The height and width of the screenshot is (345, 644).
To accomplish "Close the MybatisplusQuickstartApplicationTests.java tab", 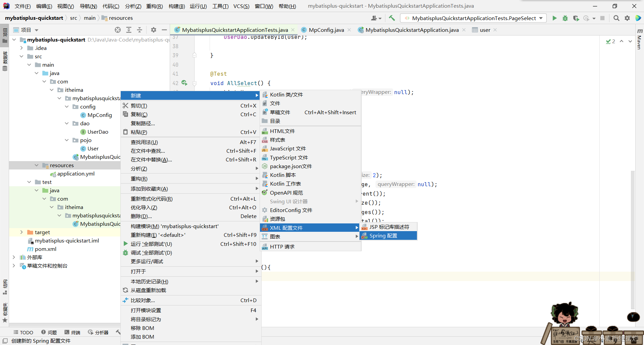I will coord(293,30).
